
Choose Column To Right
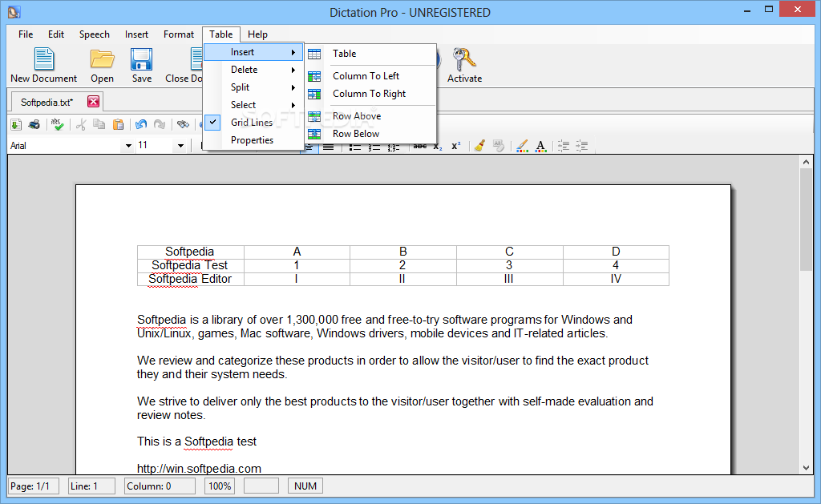click(x=370, y=94)
